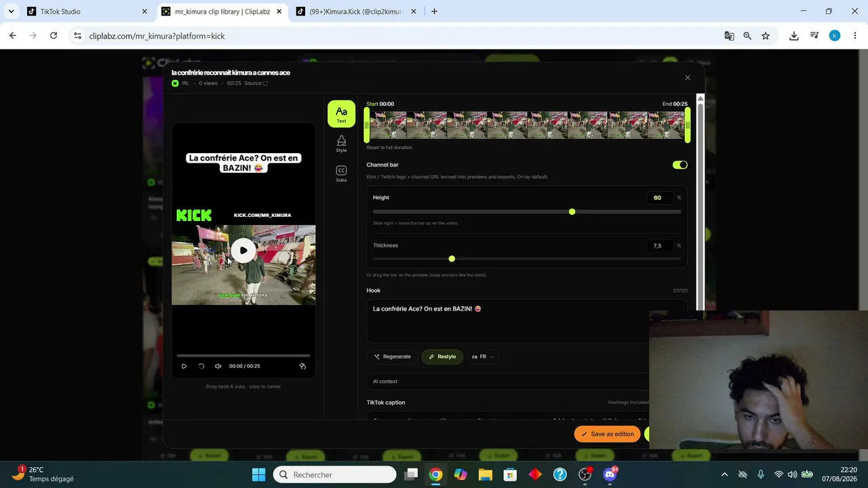This screenshot has width=868, height=488.
Task: Open Copilot from the taskbar
Action: coord(460,474)
